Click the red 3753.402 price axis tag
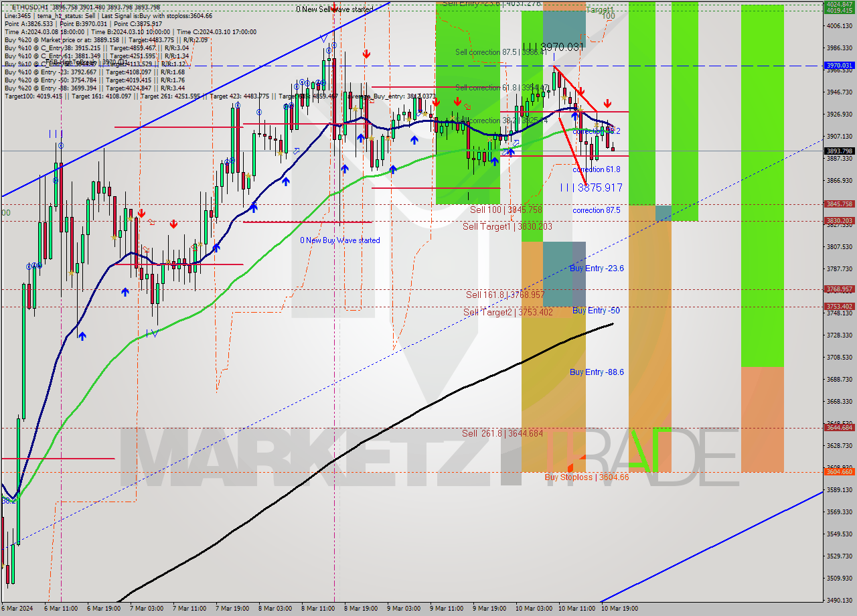 click(x=840, y=306)
